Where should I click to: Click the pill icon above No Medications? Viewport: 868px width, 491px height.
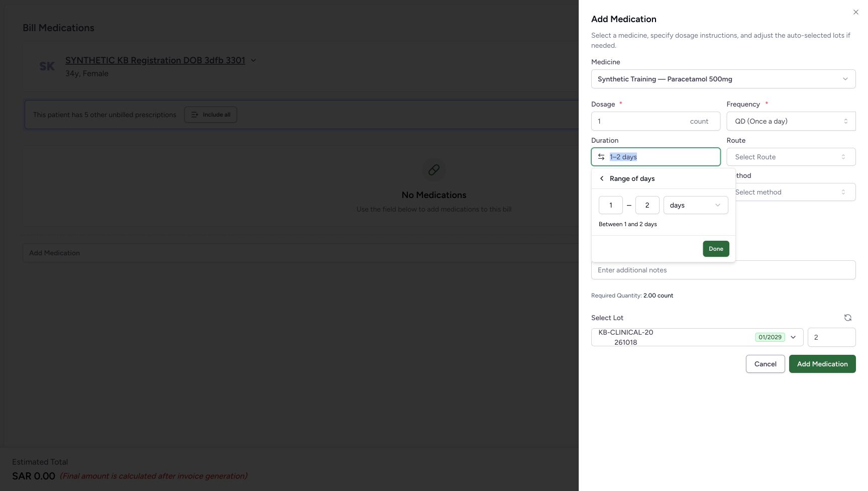point(434,170)
